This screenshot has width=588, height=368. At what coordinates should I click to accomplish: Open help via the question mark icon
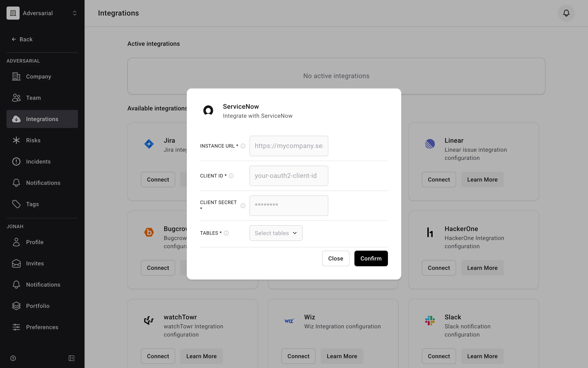click(x=13, y=358)
